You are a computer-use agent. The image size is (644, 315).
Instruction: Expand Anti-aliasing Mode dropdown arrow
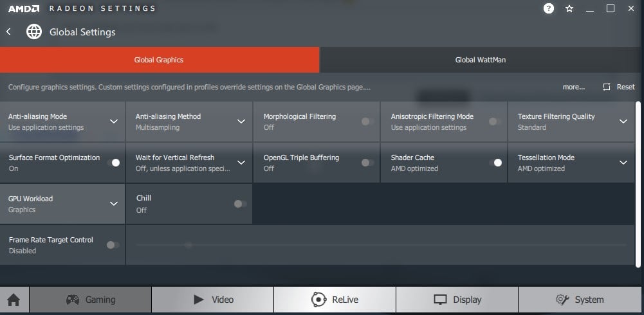[114, 122]
